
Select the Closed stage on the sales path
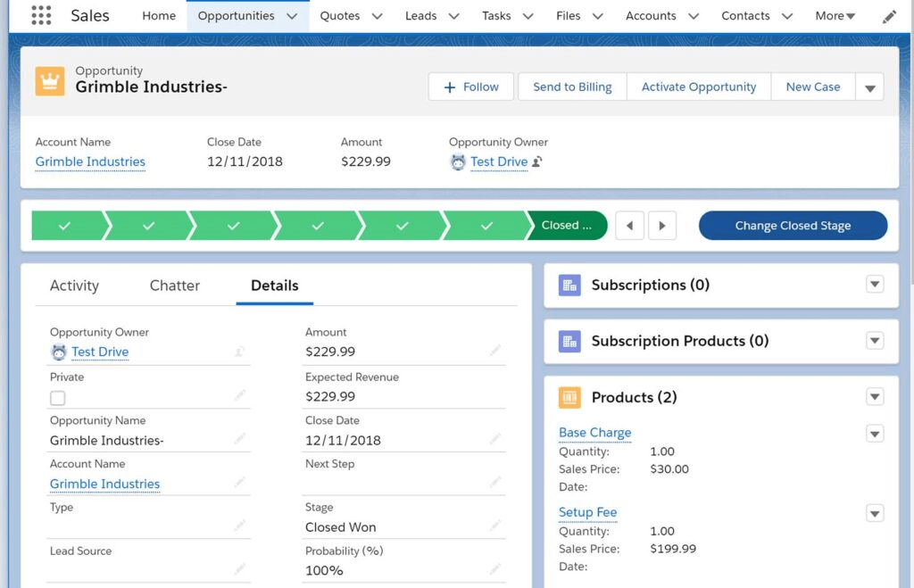[567, 225]
